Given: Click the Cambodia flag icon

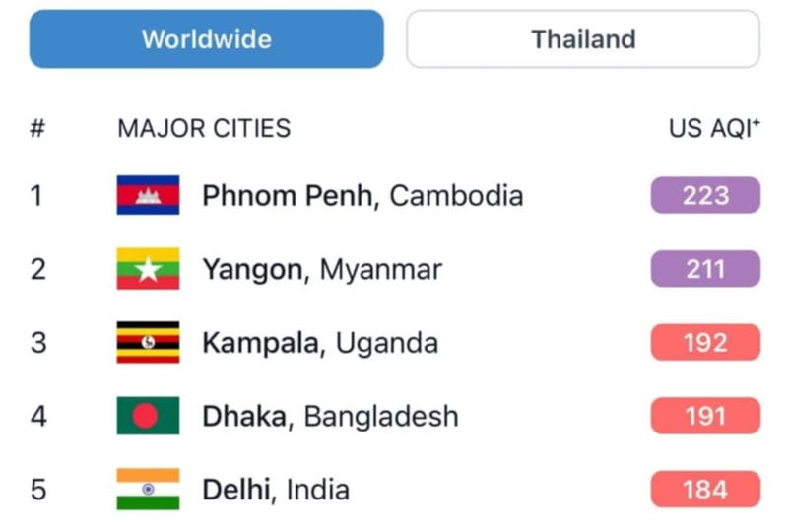Looking at the screenshot, I should (148, 195).
